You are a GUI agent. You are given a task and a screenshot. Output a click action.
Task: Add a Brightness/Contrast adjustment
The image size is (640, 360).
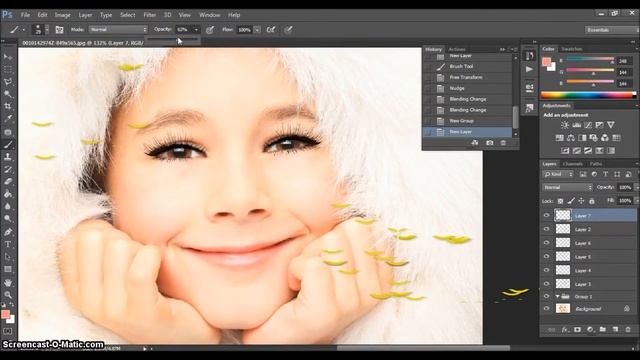pyautogui.click(x=565, y=125)
